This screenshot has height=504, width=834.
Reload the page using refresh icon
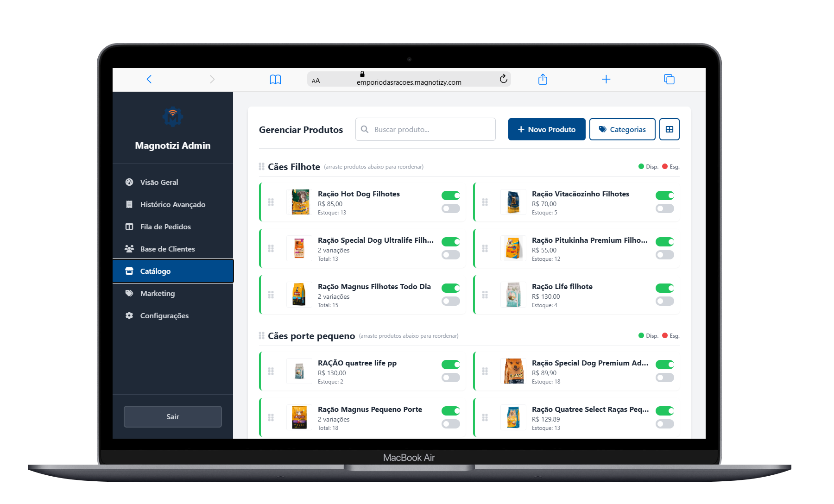click(504, 79)
